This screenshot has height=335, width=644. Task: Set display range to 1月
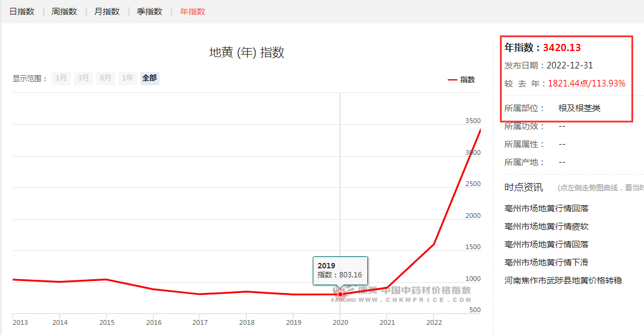tap(61, 78)
